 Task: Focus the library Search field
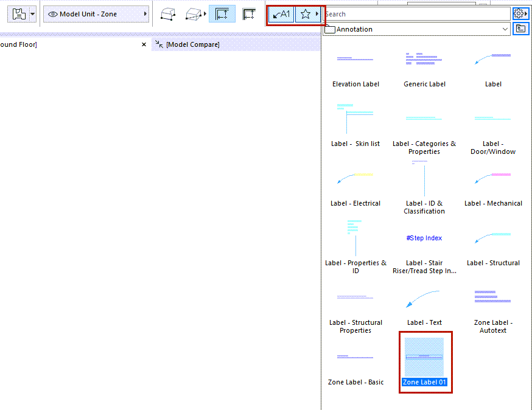click(x=417, y=14)
